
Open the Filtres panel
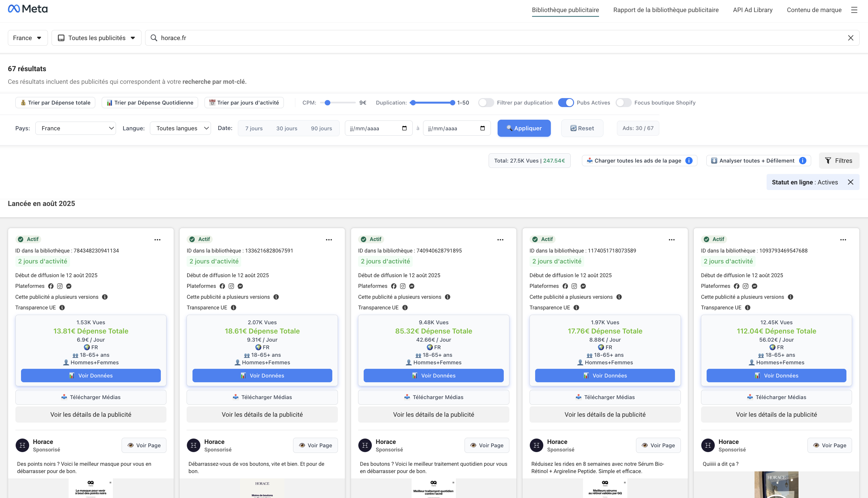(x=839, y=161)
